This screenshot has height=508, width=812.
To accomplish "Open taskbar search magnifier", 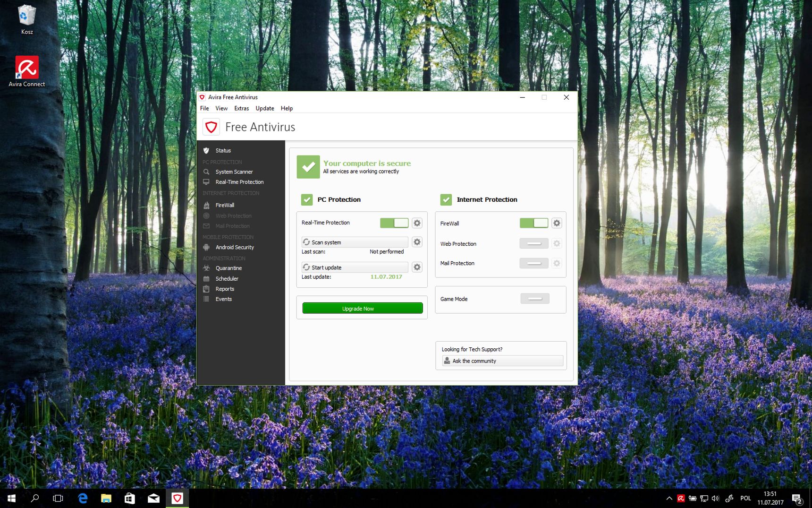I will [34, 499].
